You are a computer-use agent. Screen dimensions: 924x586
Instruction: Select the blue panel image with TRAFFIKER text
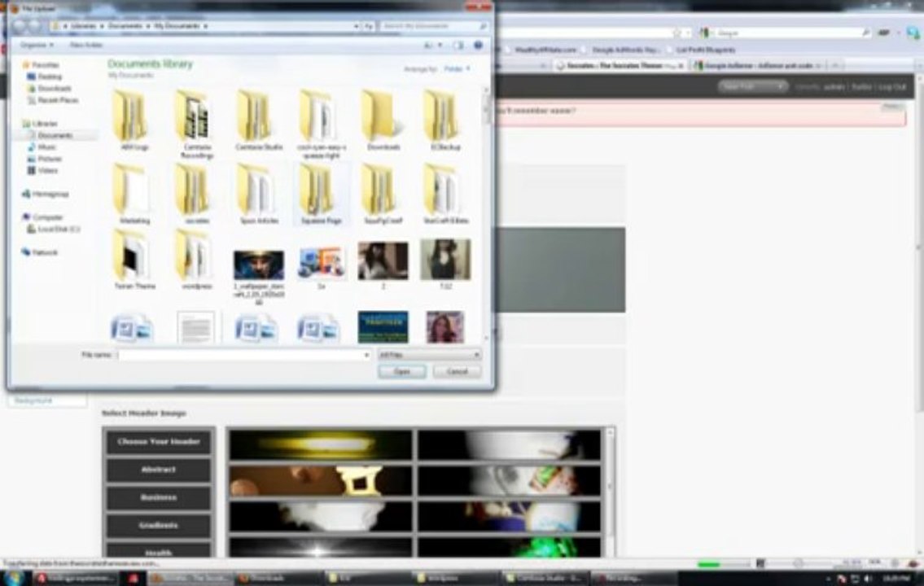pyautogui.click(x=383, y=327)
